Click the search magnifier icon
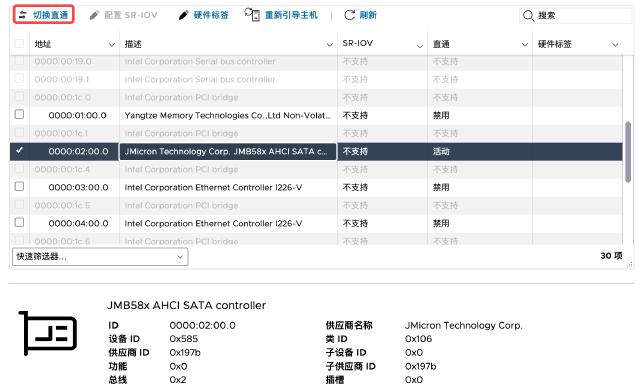 [528, 16]
